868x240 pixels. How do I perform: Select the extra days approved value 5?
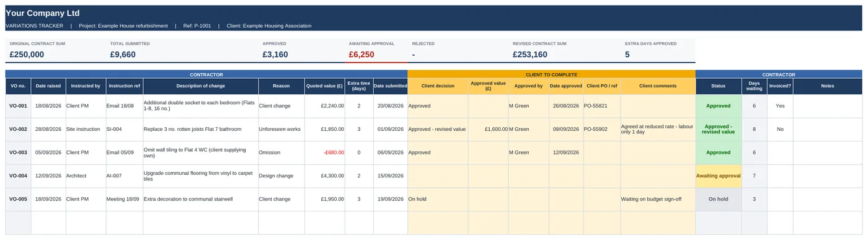[627, 55]
